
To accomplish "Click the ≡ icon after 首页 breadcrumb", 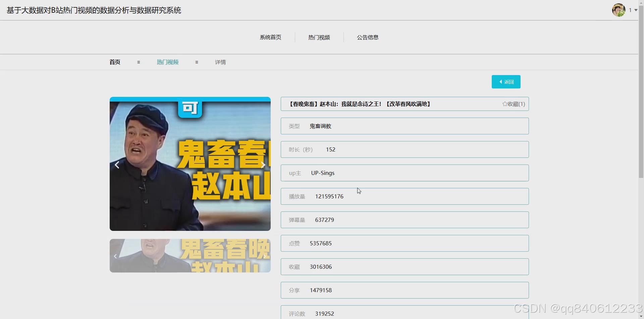I will (139, 62).
